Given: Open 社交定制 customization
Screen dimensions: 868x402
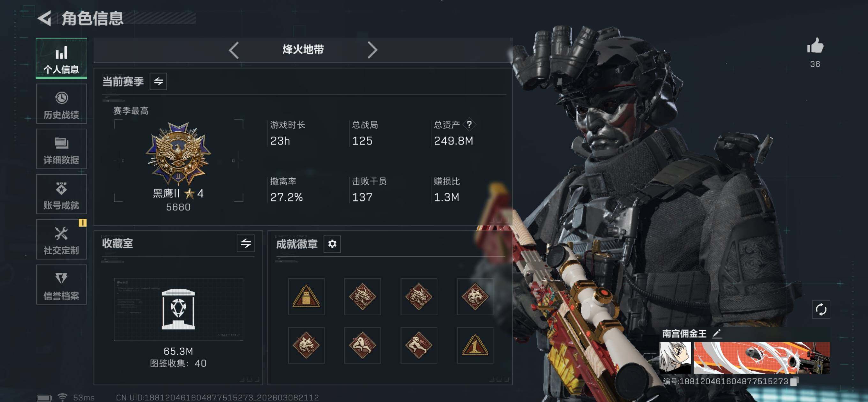Looking at the screenshot, I should tap(61, 239).
